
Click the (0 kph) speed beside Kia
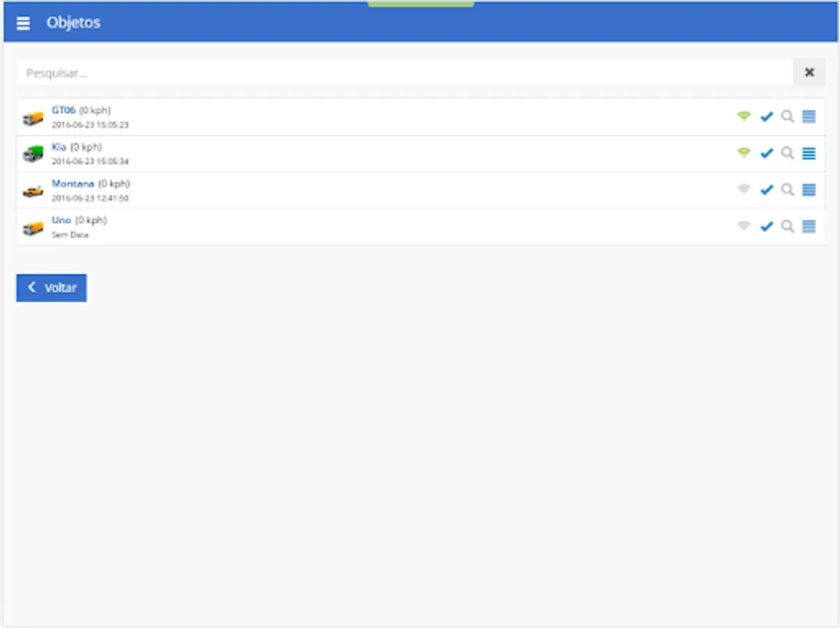click(87, 147)
